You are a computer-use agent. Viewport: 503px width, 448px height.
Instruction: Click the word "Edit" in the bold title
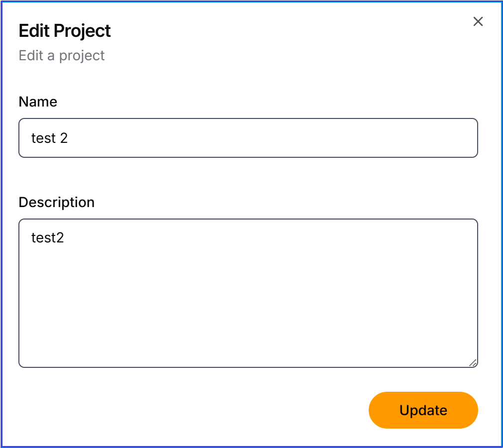pos(34,31)
